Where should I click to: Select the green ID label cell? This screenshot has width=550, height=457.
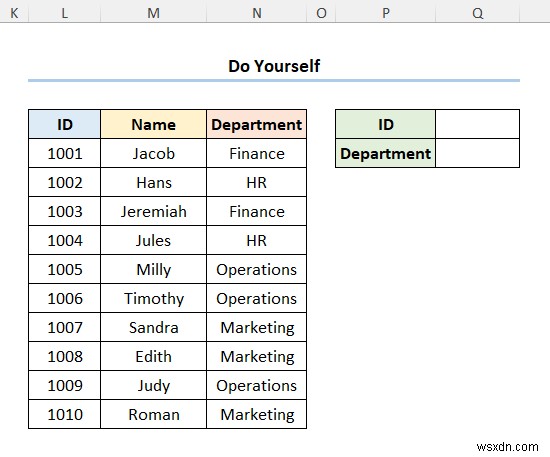(x=385, y=124)
